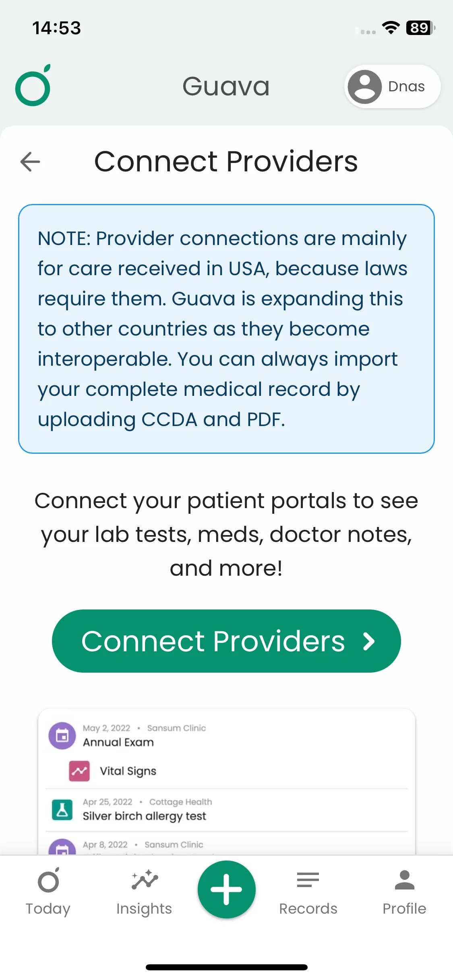Screen dimensions: 453x980
Task: Tap the chevron on Connect Providers button
Action: point(368,641)
